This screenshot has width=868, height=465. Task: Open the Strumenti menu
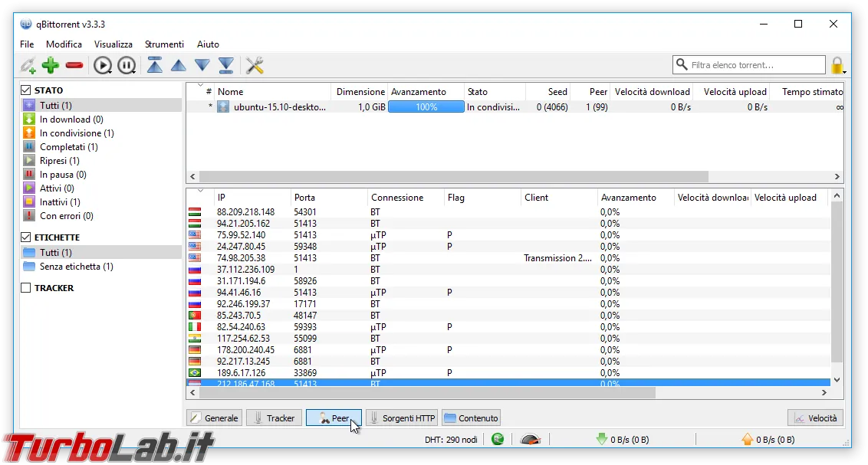click(x=164, y=44)
